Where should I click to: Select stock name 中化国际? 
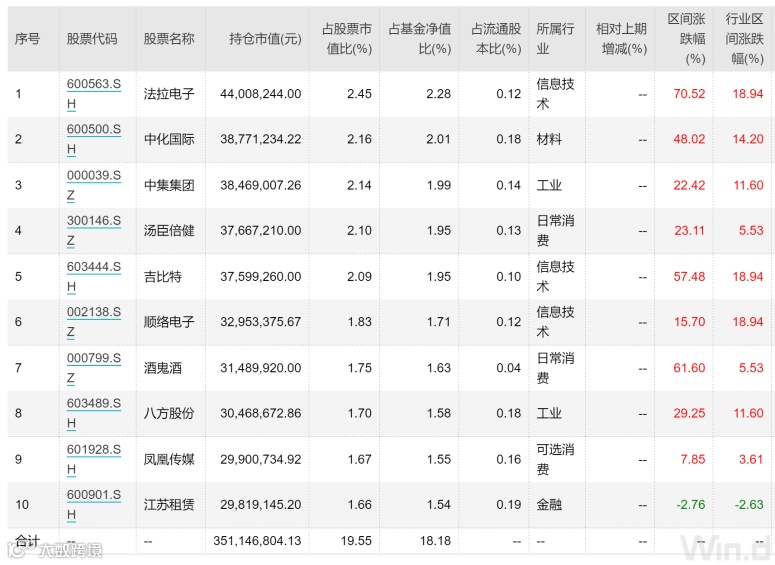pos(169,139)
